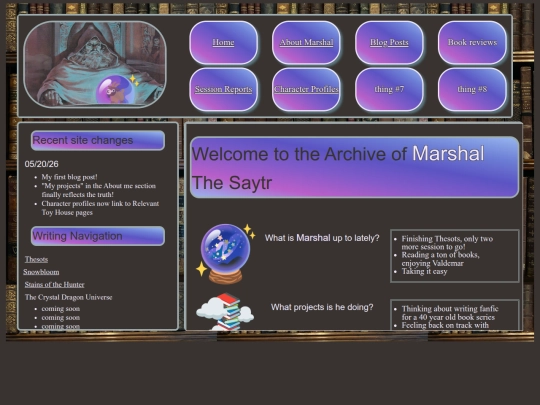Click the Recent site changes heading
The width and height of the screenshot is (540, 405).
click(98, 141)
